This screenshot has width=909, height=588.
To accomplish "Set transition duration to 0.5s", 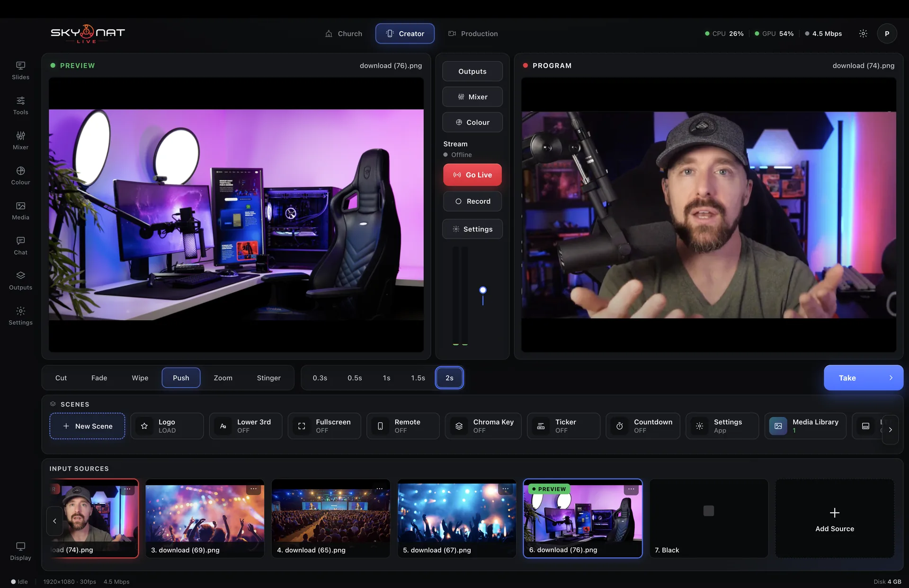I will tap(355, 378).
